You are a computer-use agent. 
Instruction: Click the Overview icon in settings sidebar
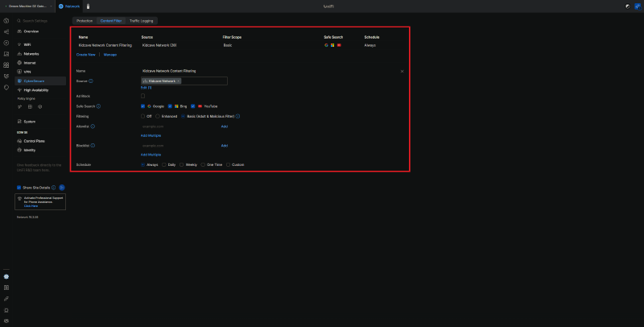tap(19, 31)
